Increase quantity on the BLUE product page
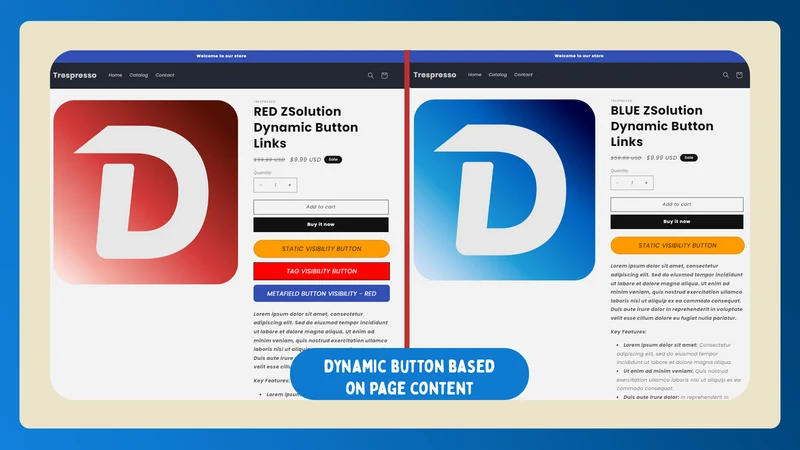The width and height of the screenshot is (800, 450). (646, 183)
